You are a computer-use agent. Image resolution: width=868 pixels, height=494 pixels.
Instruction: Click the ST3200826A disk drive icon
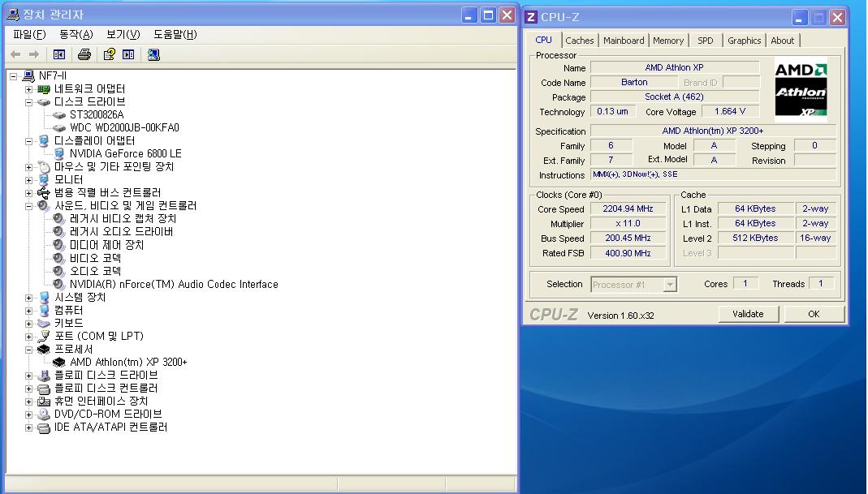click(x=59, y=115)
